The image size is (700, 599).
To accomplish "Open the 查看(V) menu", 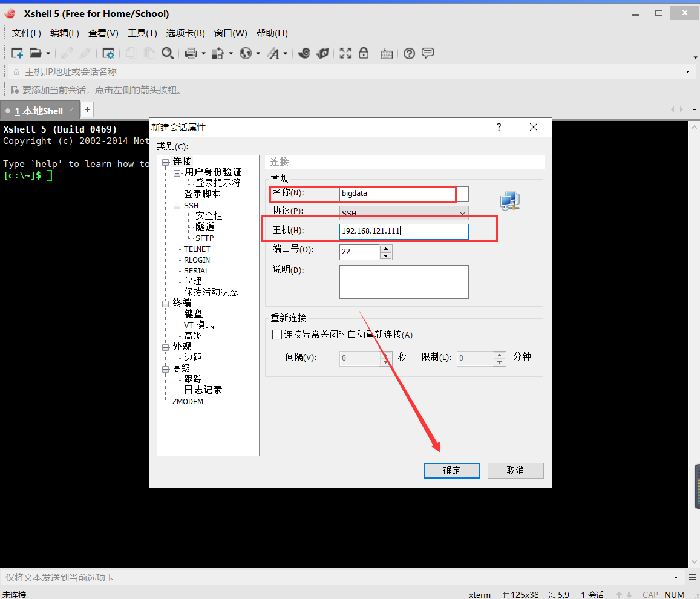I will tap(103, 33).
